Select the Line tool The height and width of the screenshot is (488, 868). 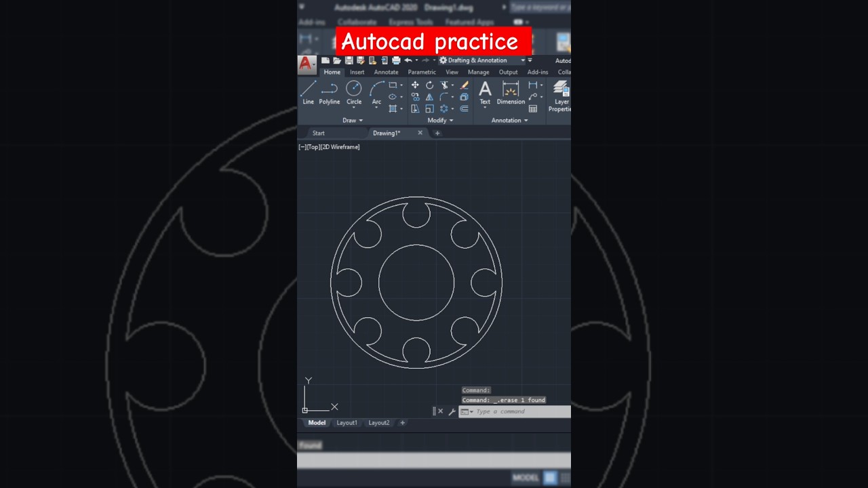[x=308, y=91]
